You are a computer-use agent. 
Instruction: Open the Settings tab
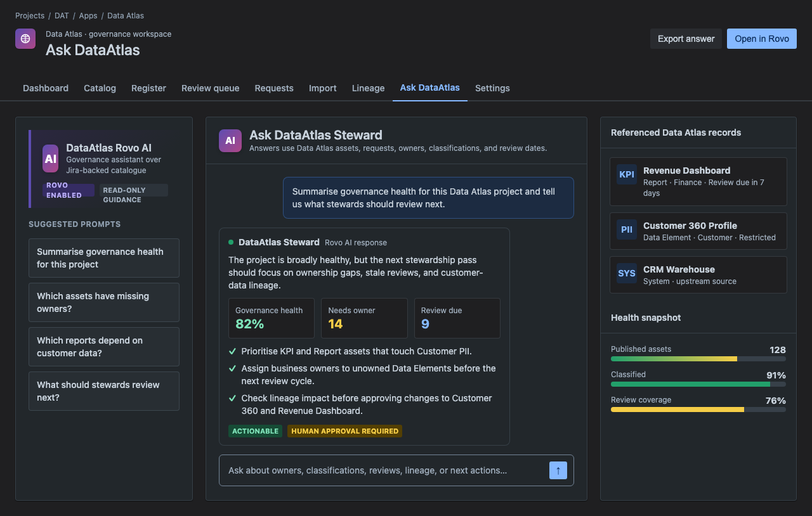(492, 88)
